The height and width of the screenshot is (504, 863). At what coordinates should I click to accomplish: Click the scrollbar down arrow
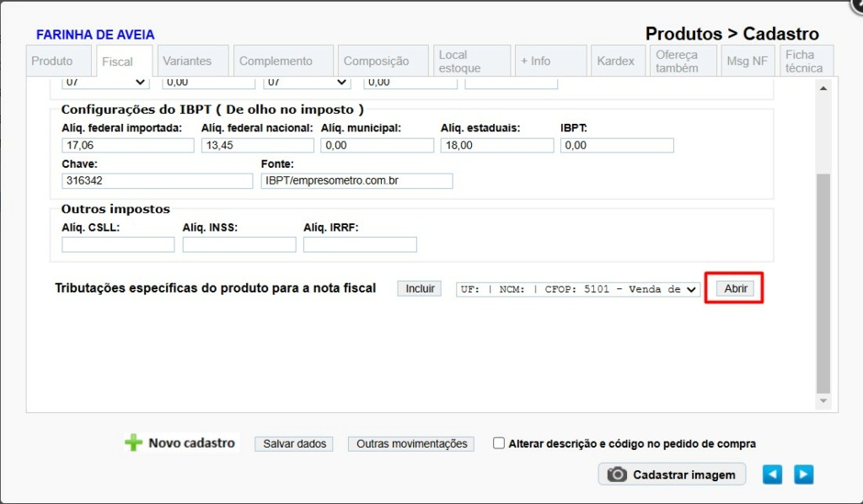(x=823, y=401)
